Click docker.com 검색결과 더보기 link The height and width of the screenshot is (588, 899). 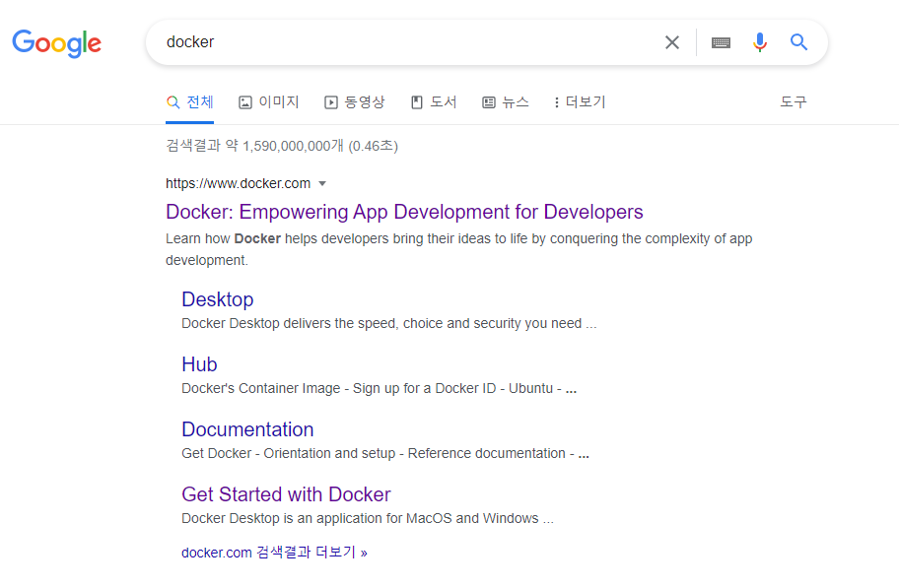274,553
